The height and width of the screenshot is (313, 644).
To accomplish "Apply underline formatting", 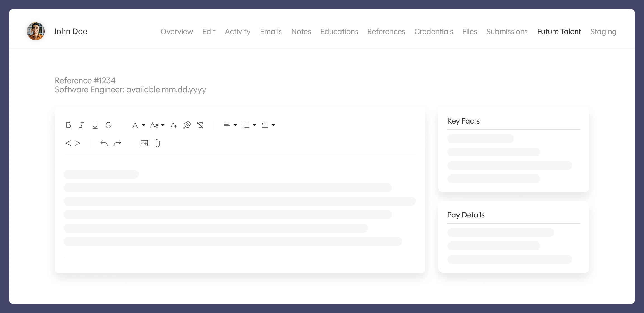I will click(95, 125).
